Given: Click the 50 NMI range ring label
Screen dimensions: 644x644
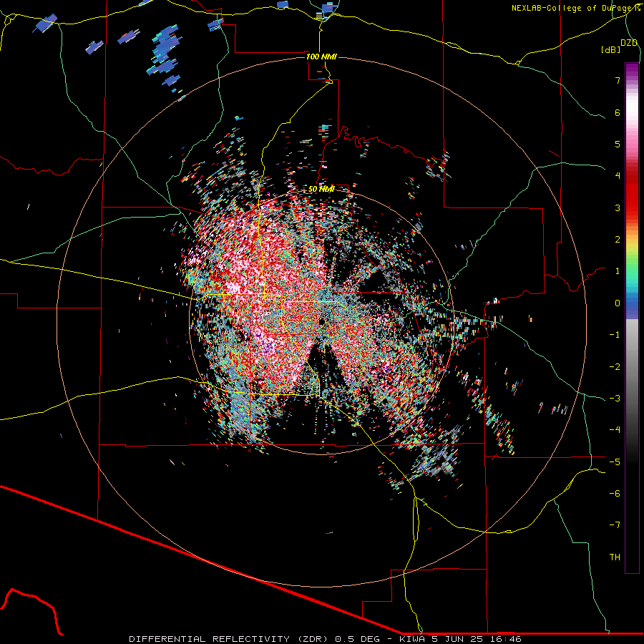Looking at the screenshot, I should pyautogui.click(x=321, y=189).
